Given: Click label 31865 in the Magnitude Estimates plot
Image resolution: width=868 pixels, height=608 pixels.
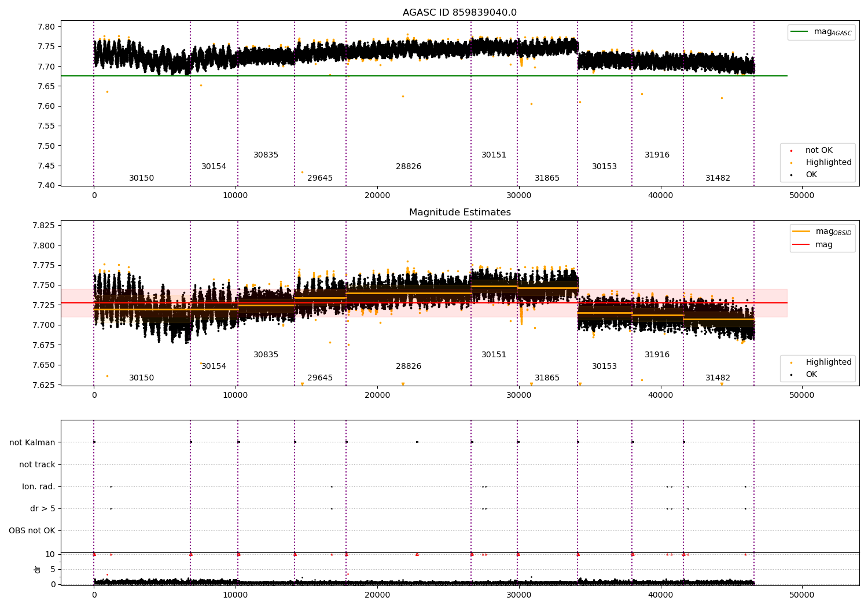Looking at the screenshot, I should coord(547,378).
